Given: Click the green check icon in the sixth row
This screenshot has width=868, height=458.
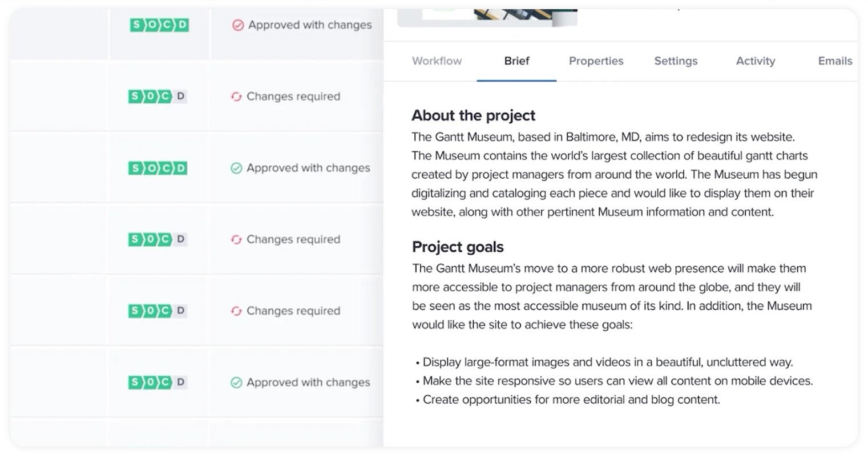Looking at the screenshot, I should [x=236, y=383].
